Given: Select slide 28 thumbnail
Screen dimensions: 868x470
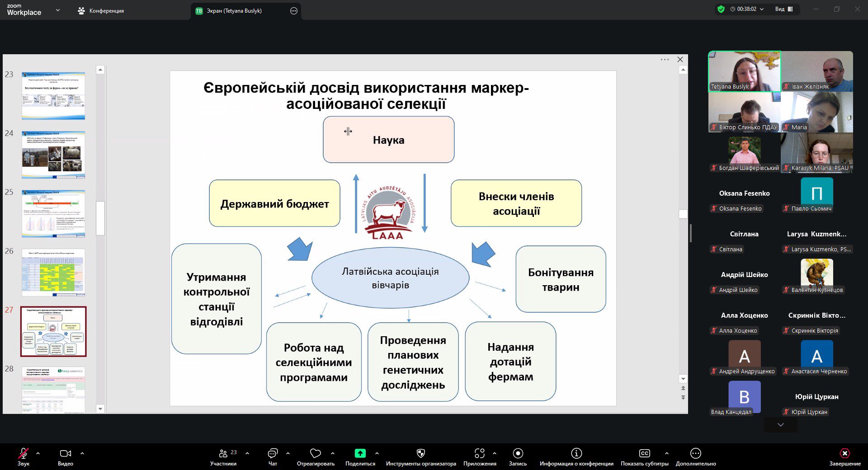Looking at the screenshot, I should pos(53,390).
